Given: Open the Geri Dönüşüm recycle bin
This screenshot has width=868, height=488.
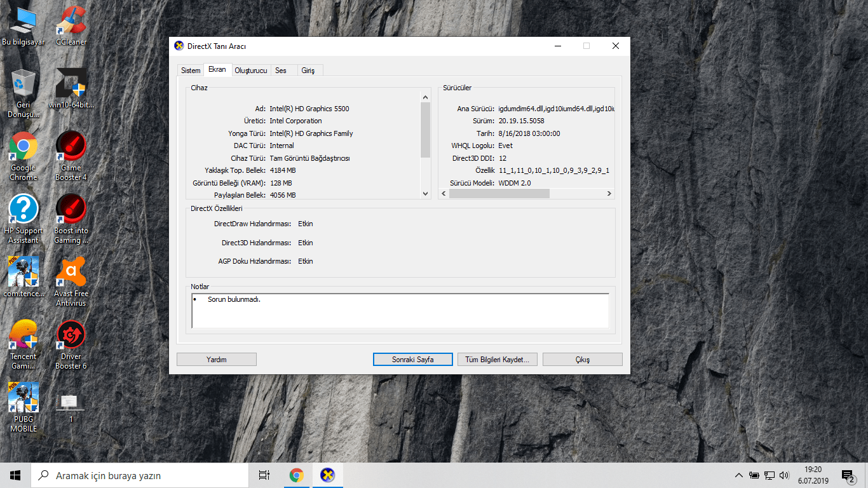Looking at the screenshot, I should pyautogui.click(x=24, y=93).
